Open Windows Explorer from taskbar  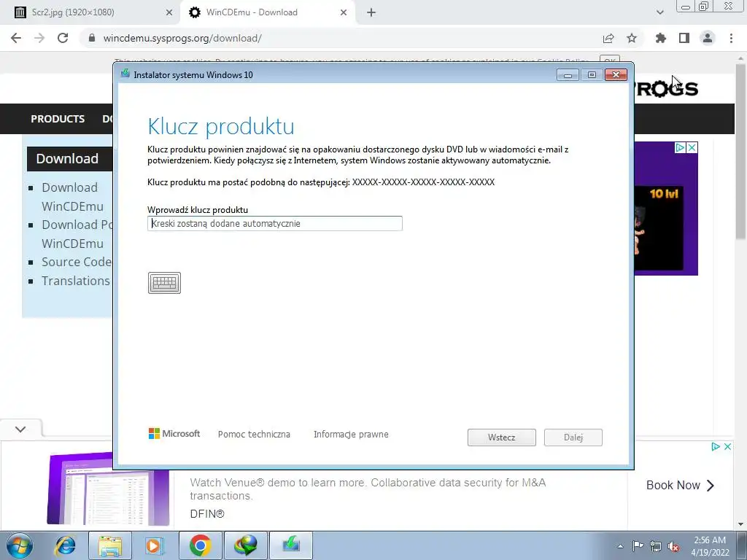click(x=110, y=545)
